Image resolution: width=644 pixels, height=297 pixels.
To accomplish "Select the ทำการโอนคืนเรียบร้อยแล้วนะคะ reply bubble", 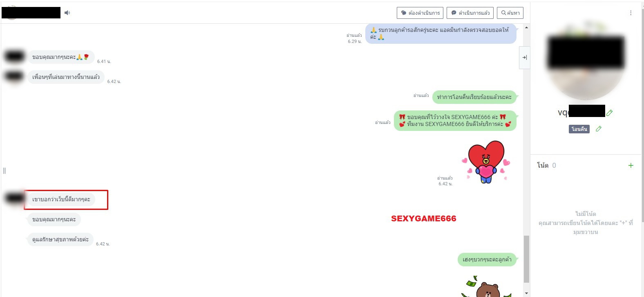I will tap(474, 97).
